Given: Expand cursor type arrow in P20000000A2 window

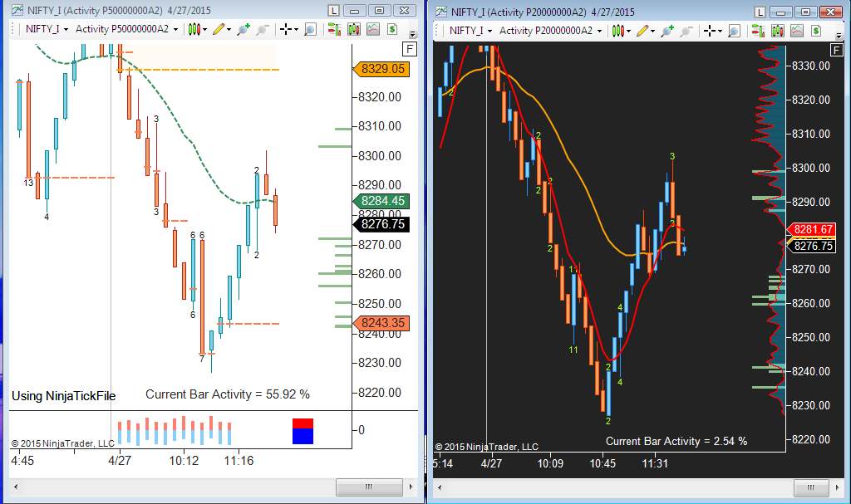Looking at the screenshot, I should click(720, 32).
